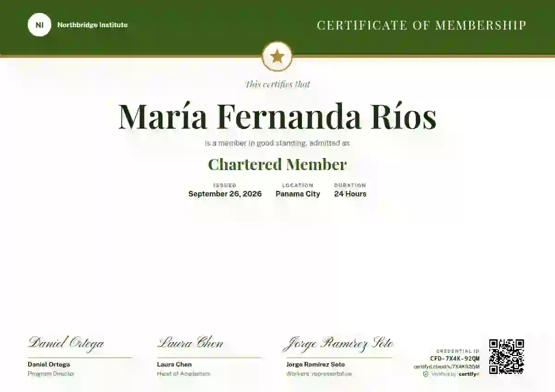Screen dimensions: 555x392
Task: Click the gold star badge
Action: 277,57
